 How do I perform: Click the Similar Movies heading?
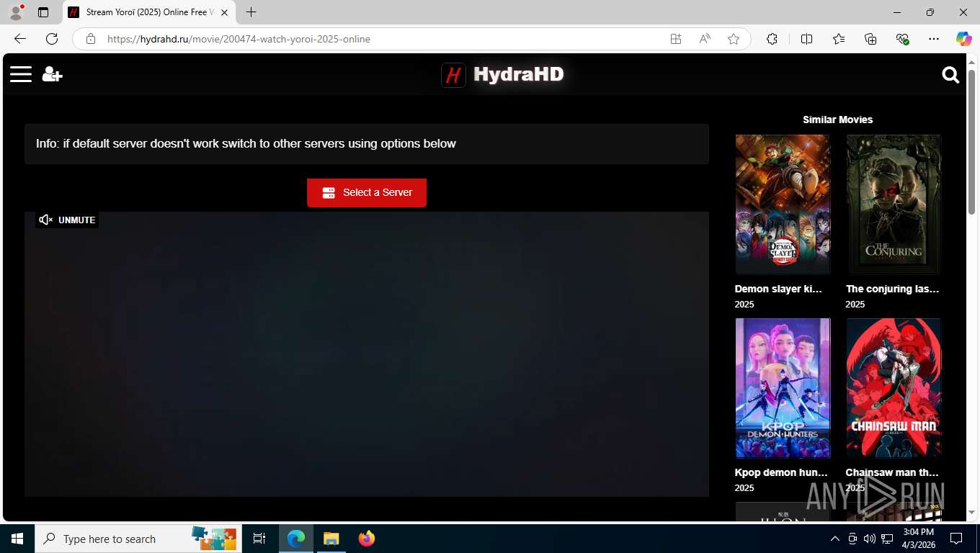point(837,120)
